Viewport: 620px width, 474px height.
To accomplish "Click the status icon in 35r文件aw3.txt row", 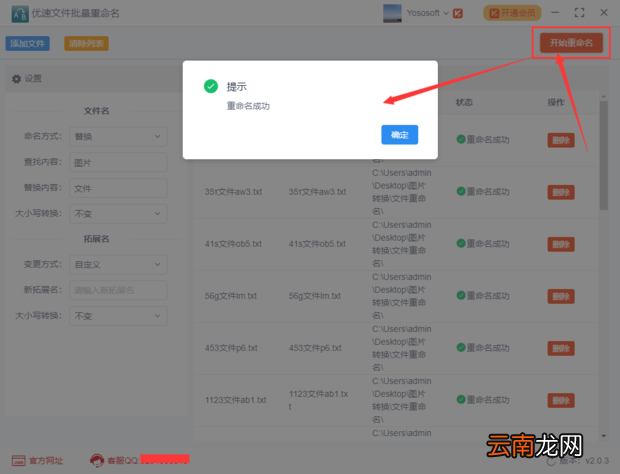I will pyautogui.click(x=461, y=191).
